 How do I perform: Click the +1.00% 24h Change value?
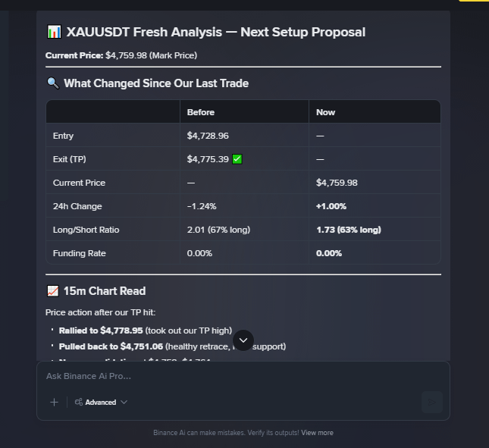[x=331, y=206]
